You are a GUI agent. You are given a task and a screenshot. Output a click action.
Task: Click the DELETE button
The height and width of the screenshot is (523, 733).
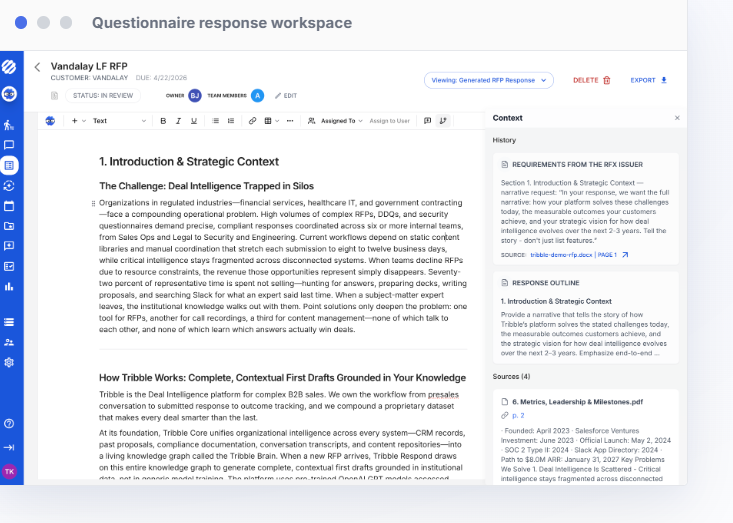(592, 80)
